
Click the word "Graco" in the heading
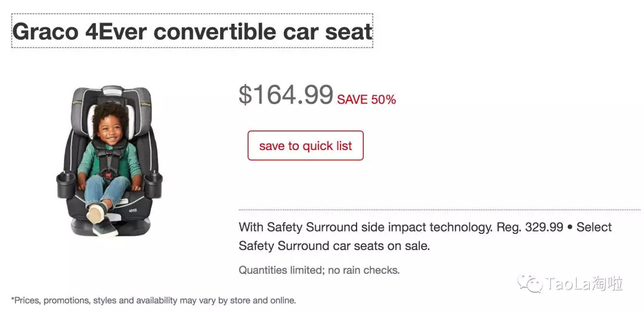pos(45,31)
